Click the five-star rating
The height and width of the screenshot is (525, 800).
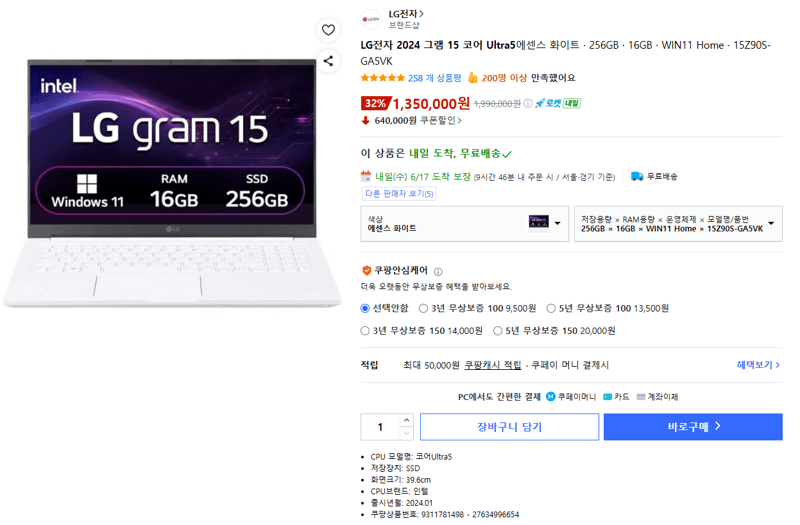(x=382, y=78)
